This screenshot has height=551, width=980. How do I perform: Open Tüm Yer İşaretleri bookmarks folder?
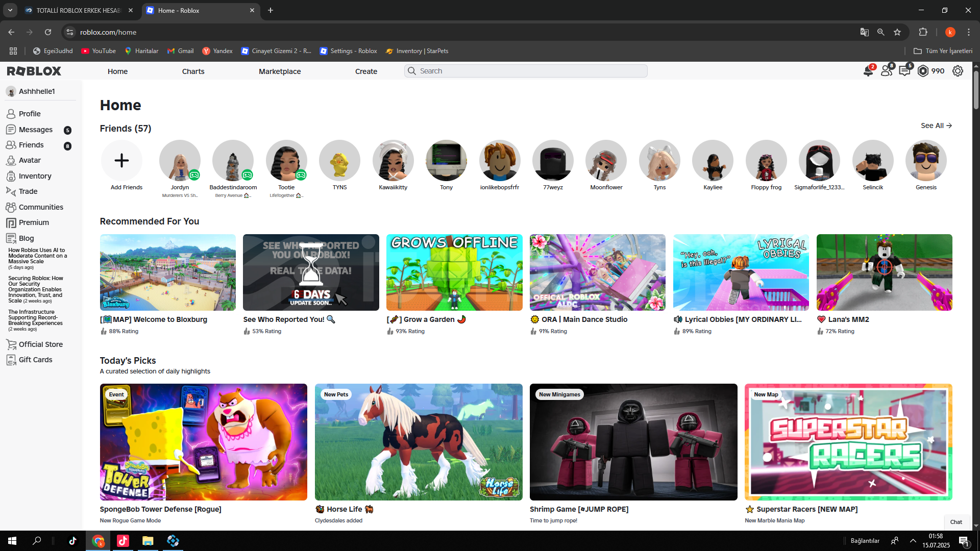tap(943, 51)
